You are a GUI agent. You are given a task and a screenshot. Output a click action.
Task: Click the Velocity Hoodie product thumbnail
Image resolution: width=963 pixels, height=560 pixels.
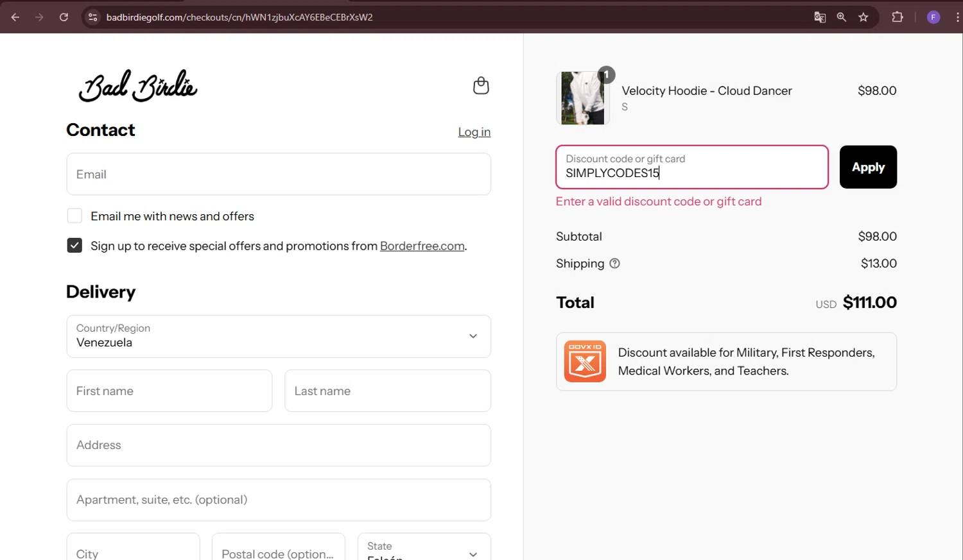[x=582, y=98]
